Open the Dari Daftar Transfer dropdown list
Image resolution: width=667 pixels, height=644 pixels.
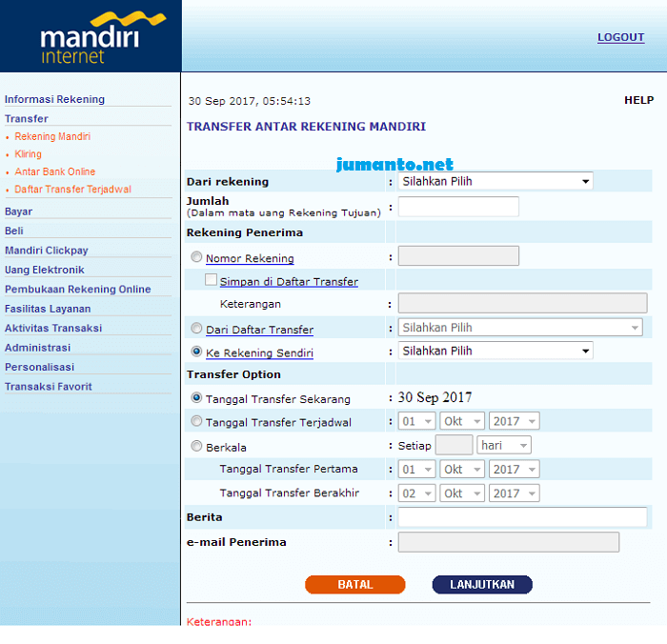click(x=520, y=328)
